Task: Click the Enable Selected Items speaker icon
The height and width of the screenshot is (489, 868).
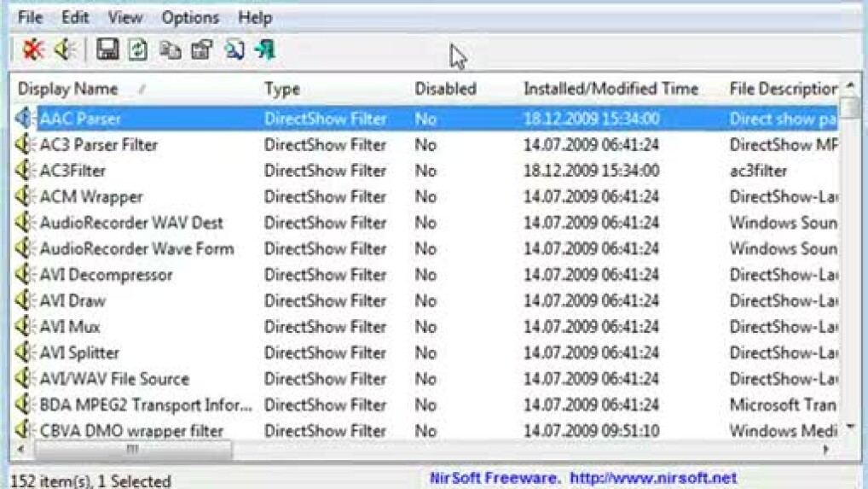Action: point(66,50)
